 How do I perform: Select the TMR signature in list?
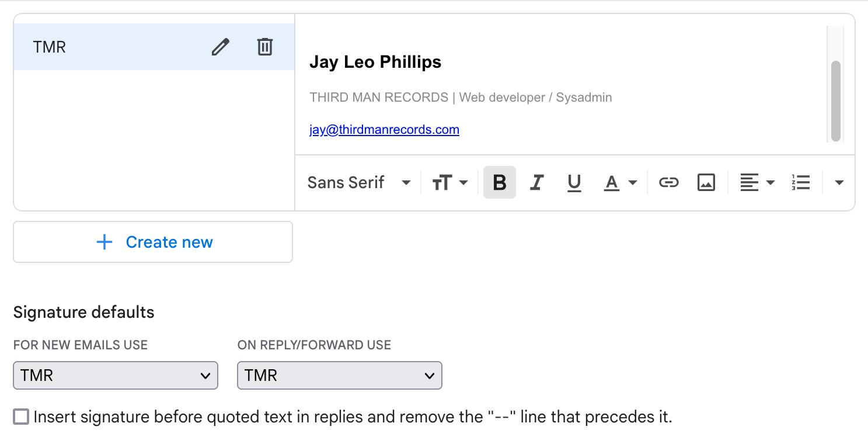pos(105,47)
